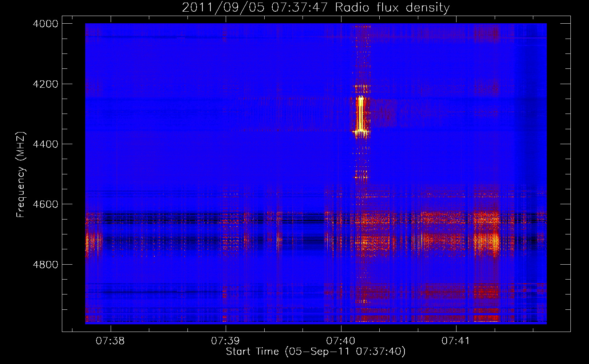
Task: Click the 07:38 time axis label
Action: (x=110, y=341)
